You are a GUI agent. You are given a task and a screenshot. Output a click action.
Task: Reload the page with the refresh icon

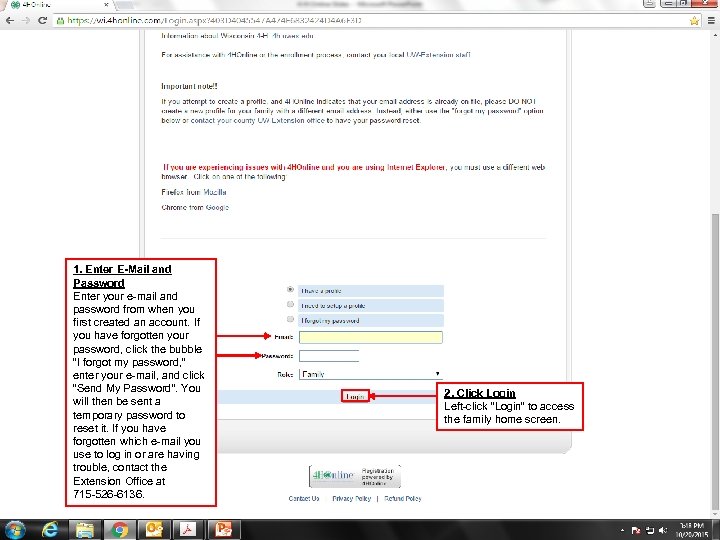tap(42, 20)
